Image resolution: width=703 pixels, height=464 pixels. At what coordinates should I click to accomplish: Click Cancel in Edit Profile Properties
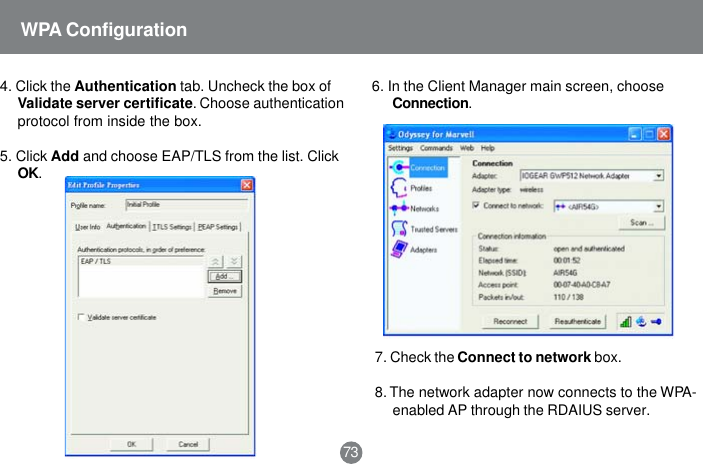(188, 444)
